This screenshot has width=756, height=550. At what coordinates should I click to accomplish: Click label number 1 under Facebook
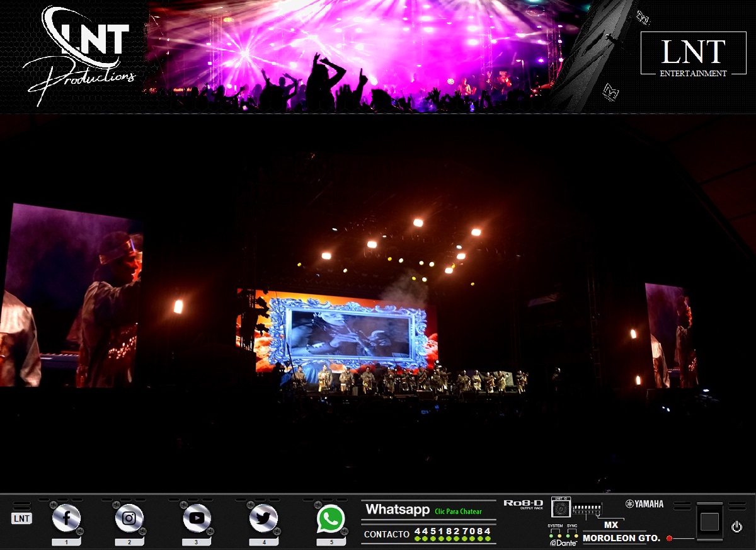click(66, 542)
